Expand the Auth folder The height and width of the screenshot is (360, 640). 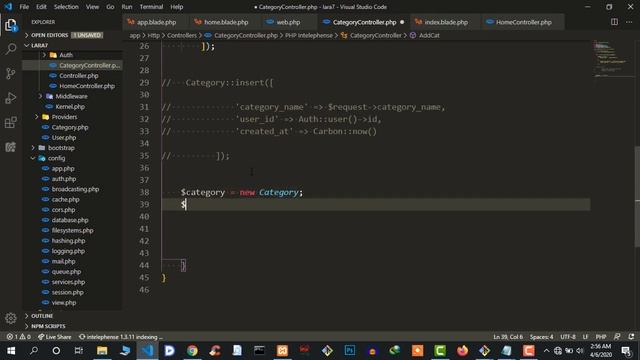pos(66,55)
